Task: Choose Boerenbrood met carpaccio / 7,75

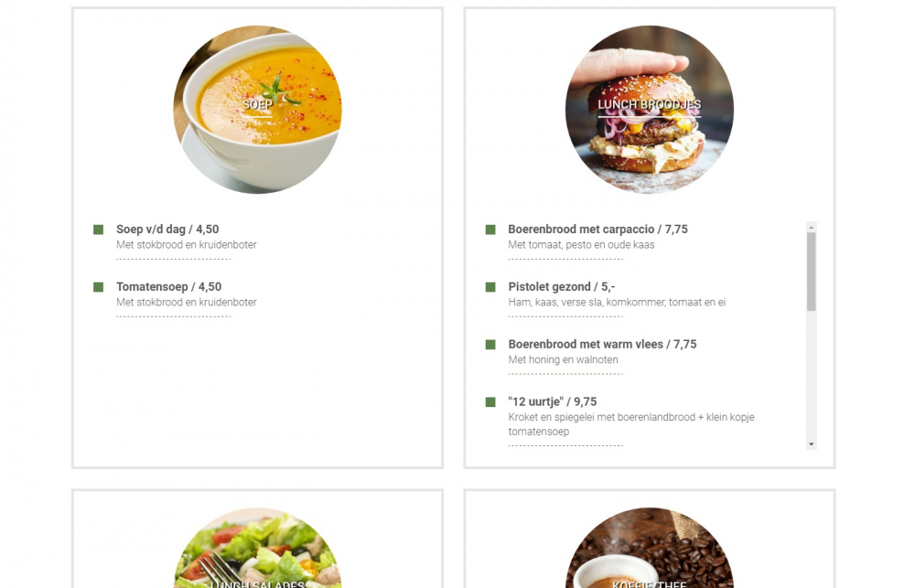Action: [x=597, y=230]
